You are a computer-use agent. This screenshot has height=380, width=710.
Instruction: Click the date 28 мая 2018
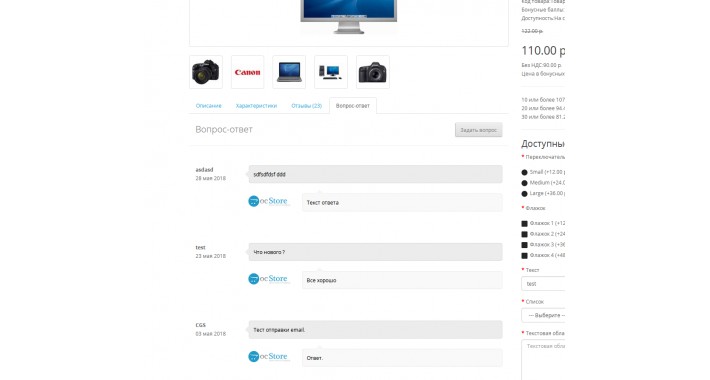click(x=211, y=178)
